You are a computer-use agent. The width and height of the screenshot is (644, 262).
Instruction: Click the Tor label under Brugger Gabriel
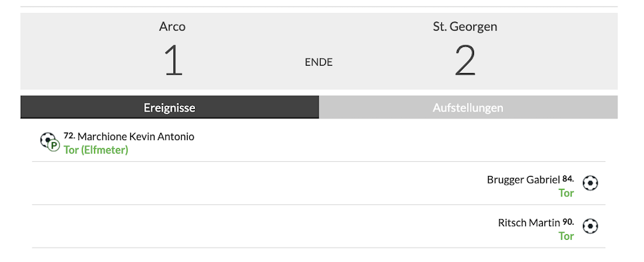click(566, 193)
